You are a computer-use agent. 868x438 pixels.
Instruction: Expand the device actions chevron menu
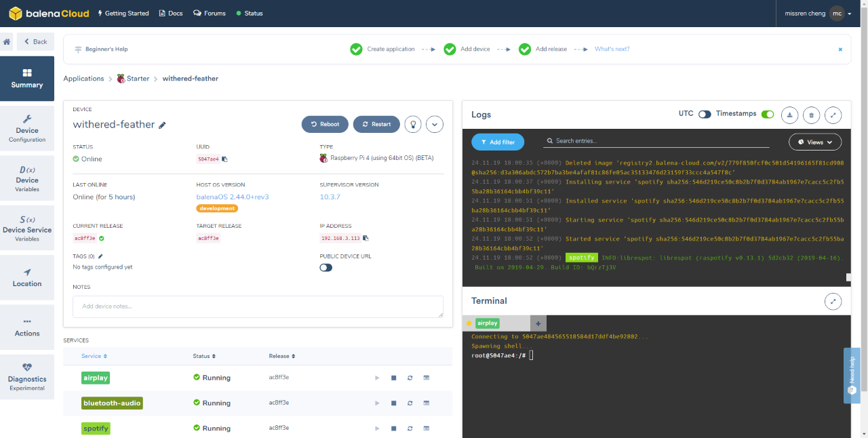435,124
